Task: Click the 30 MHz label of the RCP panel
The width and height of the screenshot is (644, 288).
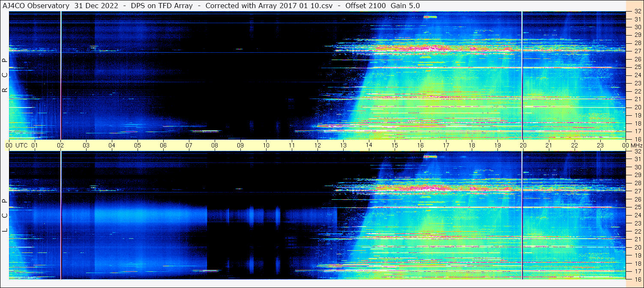Action: click(637, 27)
